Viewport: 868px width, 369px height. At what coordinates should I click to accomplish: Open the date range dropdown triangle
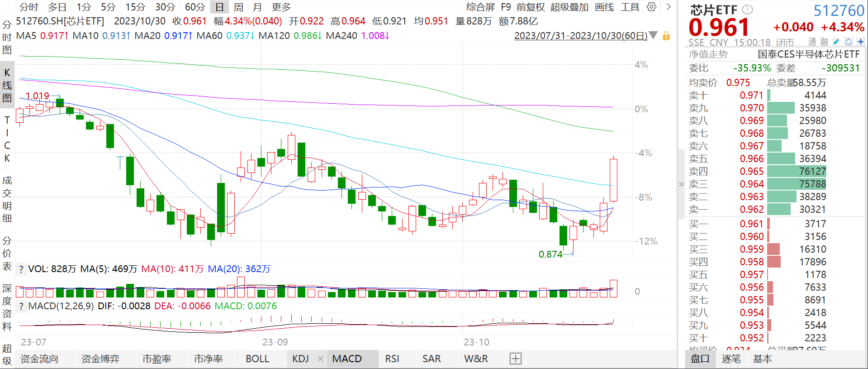coord(653,35)
